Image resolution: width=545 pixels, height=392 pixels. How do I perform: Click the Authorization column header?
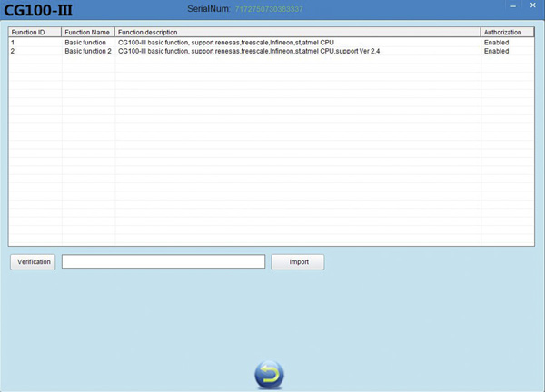coord(507,33)
